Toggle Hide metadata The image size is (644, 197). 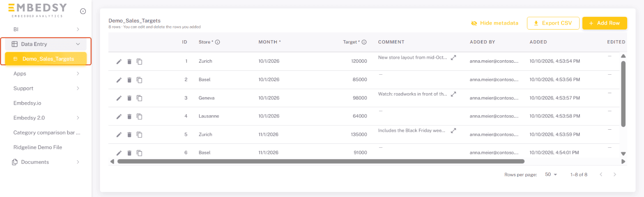[x=494, y=23]
